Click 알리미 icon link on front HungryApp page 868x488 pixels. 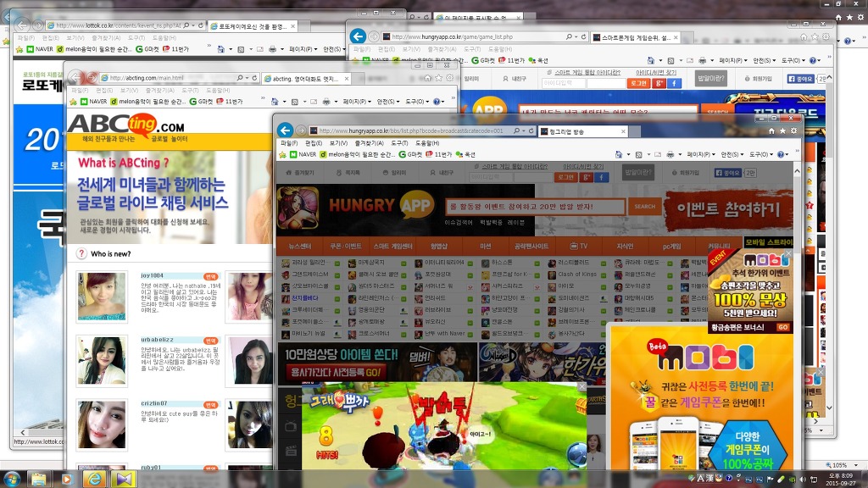(x=394, y=173)
